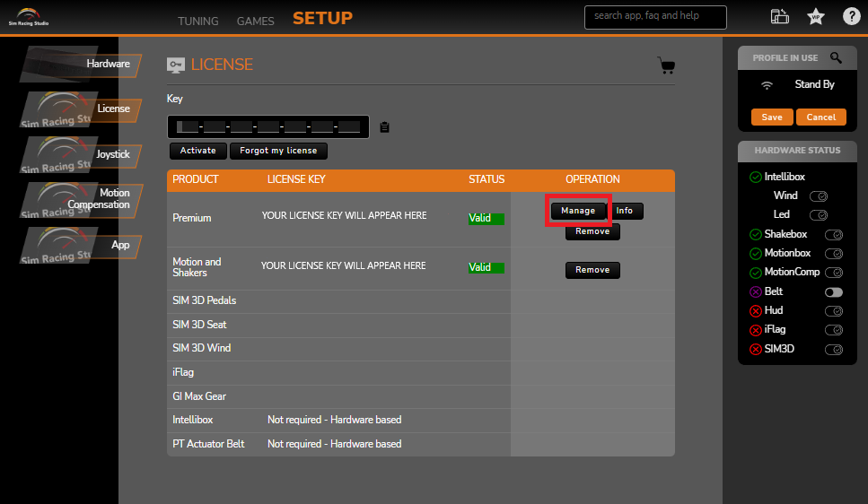The image size is (868, 504).
Task: Click the Intellibox green status icon
Action: point(755,177)
